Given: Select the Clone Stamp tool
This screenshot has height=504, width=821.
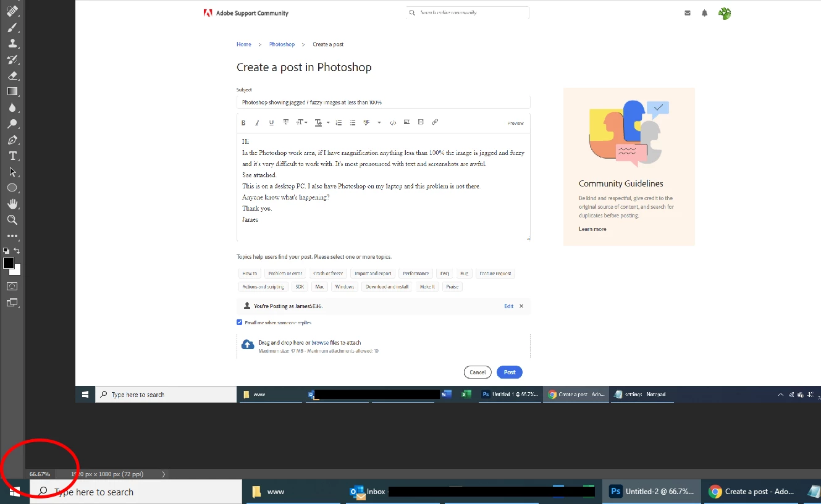Looking at the screenshot, I should pos(12,43).
